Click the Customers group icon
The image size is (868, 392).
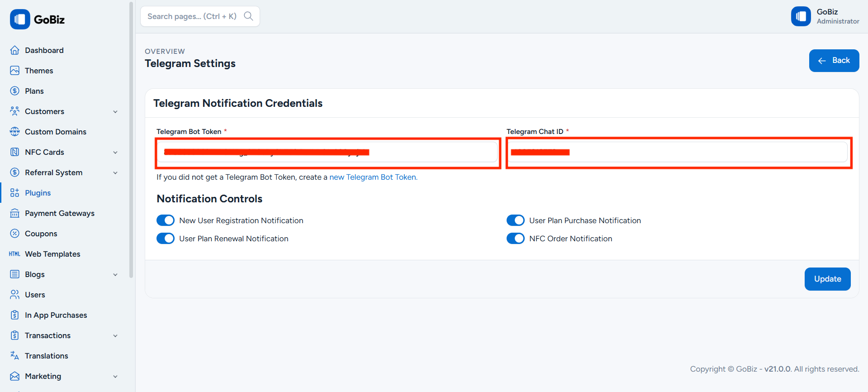tap(15, 111)
